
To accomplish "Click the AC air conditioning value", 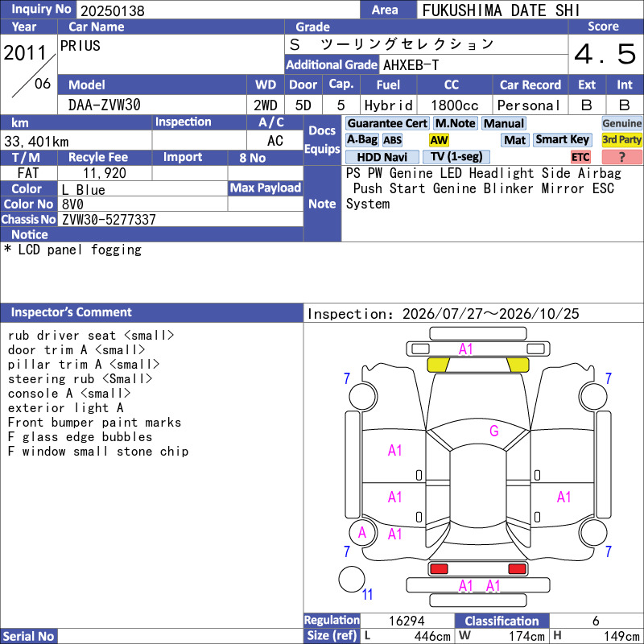I will (x=275, y=141).
